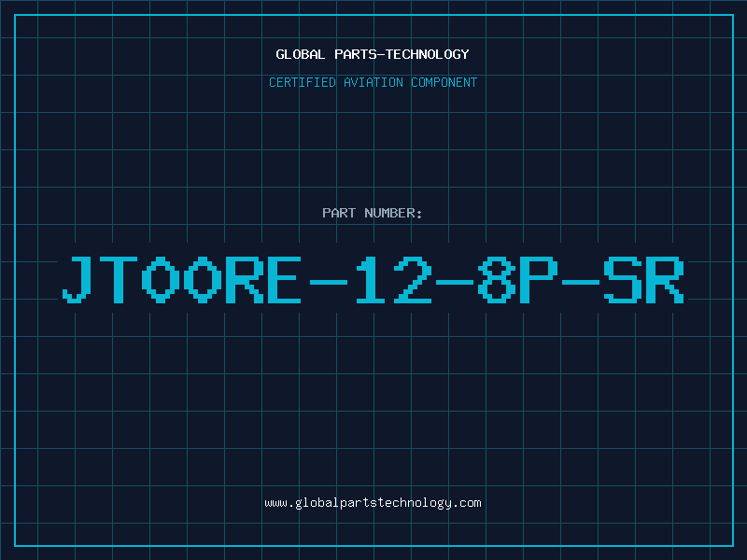Select the PARTS-TECHNOLOGY header text
The height and width of the screenshot is (560, 747).
pyautogui.click(x=402, y=54)
